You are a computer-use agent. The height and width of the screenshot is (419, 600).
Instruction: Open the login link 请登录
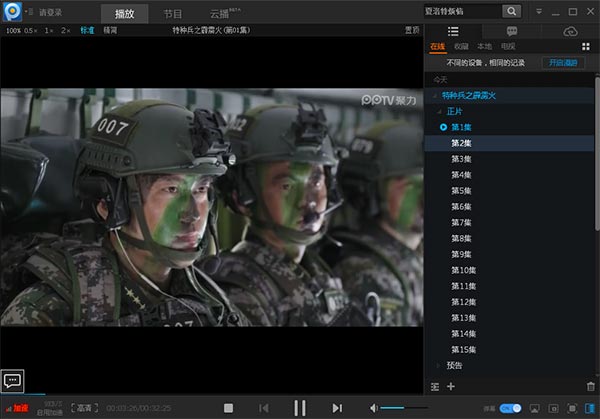tap(50, 12)
